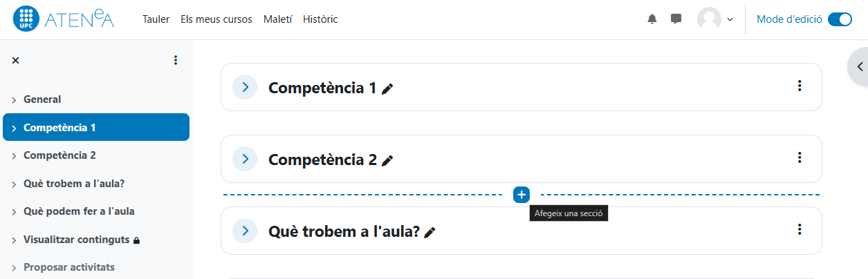Open the three-dot menu for Competència 1 section

[x=800, y=86]
